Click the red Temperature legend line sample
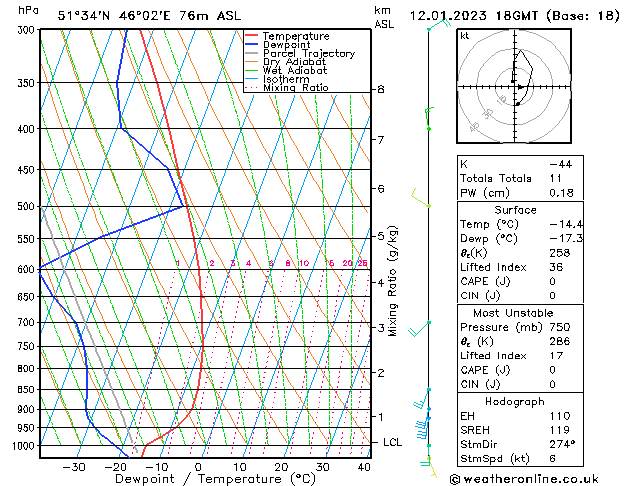The image size is (629, 486). (252, 35)
